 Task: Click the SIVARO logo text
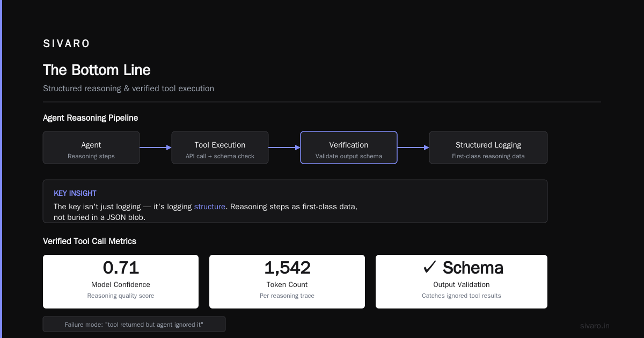(67, 44)
